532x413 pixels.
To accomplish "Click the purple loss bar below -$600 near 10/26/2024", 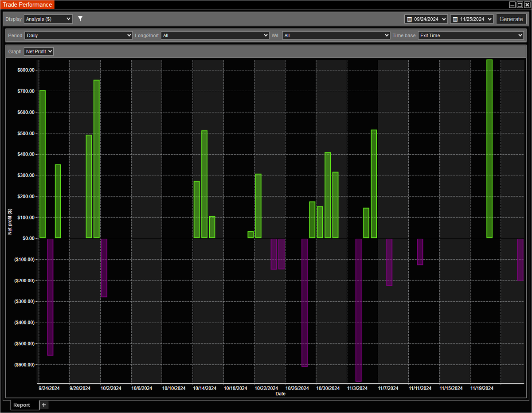I will tap(305, 303).
